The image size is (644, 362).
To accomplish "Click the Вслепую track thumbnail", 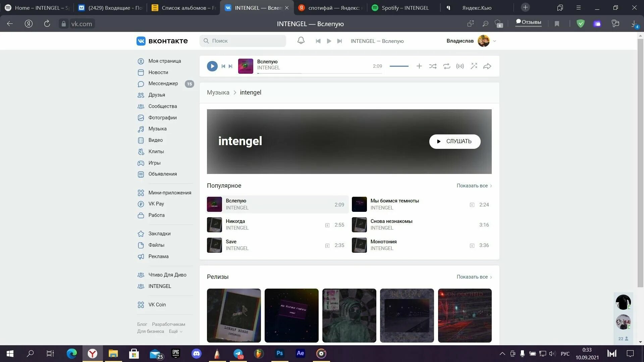I will point(215,204).
